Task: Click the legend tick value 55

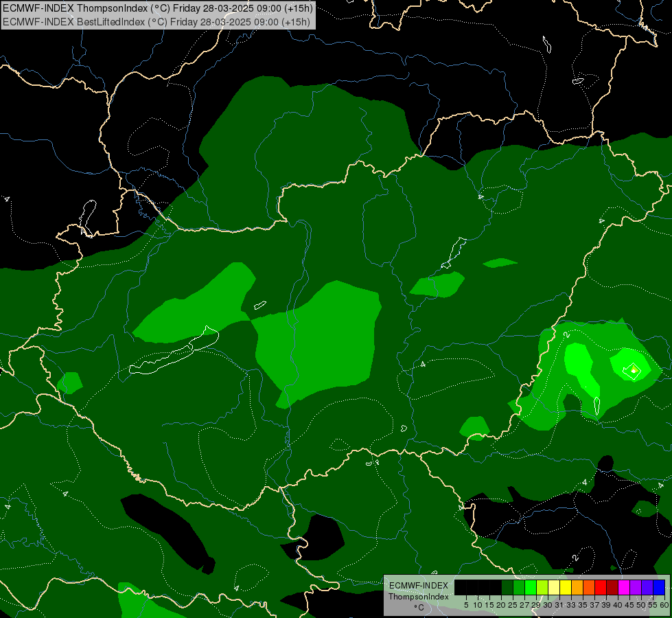Action: coord(653,605)
